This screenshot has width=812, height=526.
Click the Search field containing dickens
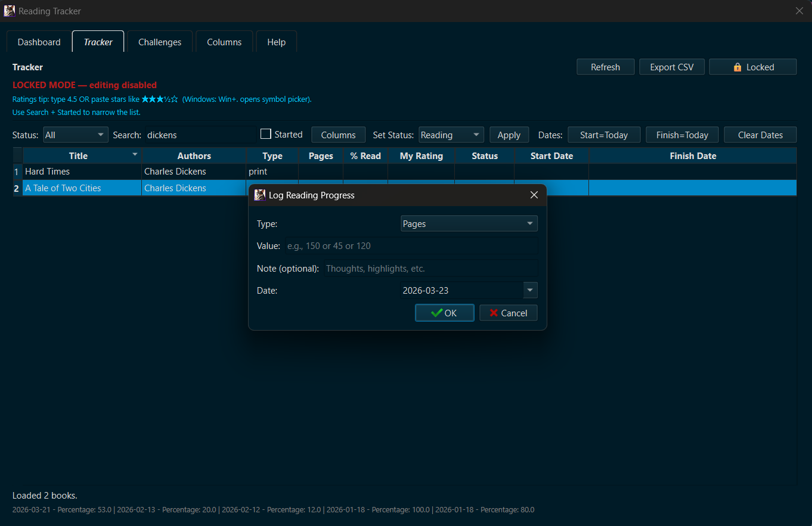(200, 135)
